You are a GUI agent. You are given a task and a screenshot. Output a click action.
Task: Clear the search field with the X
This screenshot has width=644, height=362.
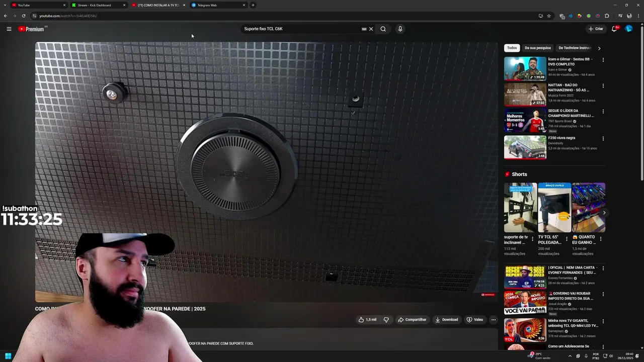pyautogui.click(x=371, y=29)
